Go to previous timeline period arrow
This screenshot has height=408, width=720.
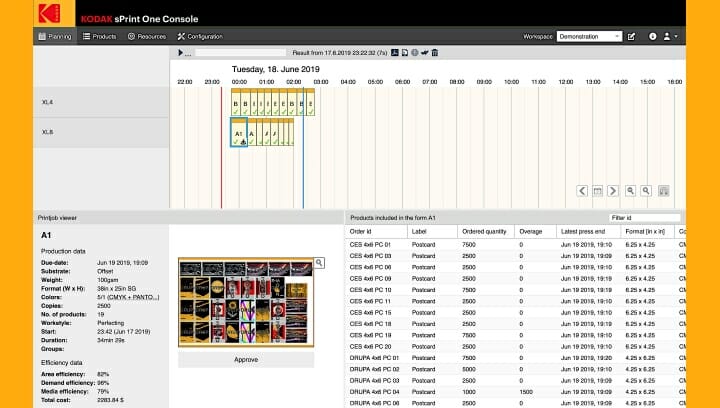click(x=582, y=191)
